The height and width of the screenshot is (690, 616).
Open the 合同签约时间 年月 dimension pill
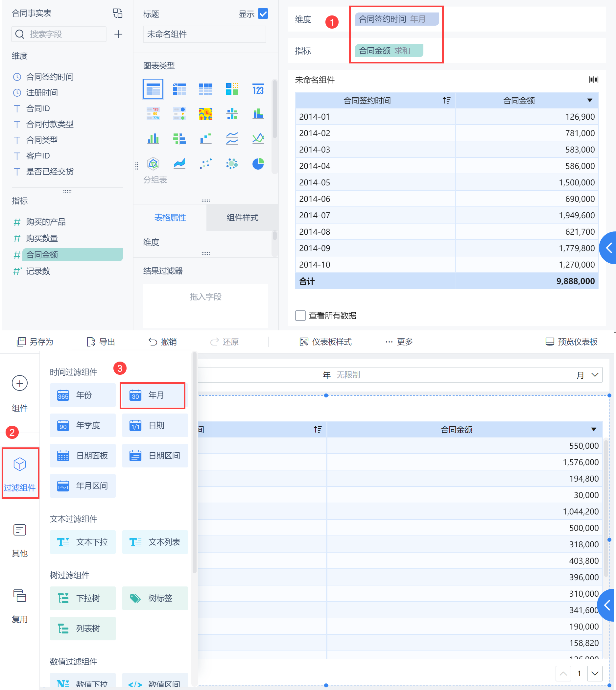(x=397, y=19)
